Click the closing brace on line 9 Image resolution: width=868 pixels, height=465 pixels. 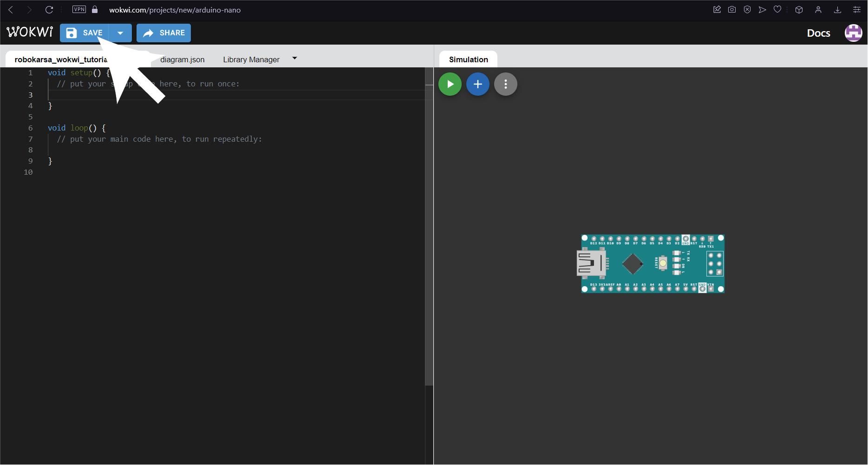(x=50, y=161)
